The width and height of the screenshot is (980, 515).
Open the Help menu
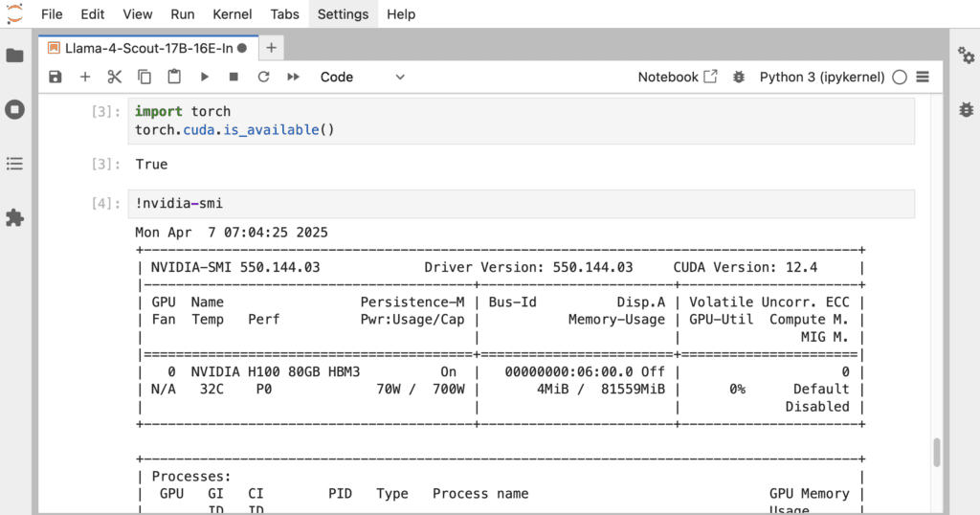401,13
